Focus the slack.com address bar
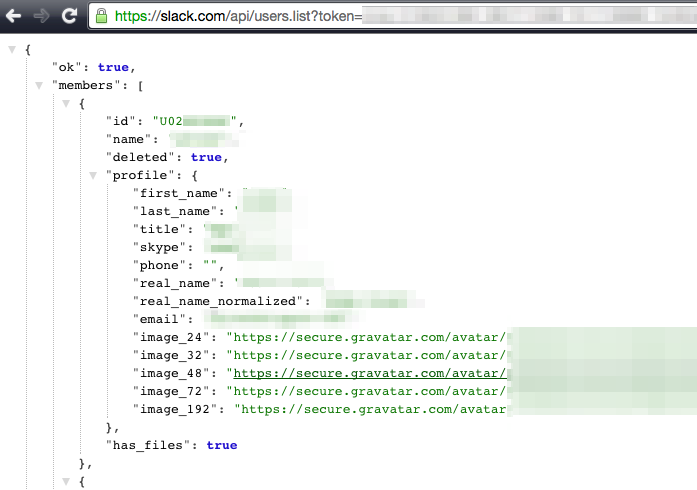The height and width of the screenshot is (490, 697). 393,16
